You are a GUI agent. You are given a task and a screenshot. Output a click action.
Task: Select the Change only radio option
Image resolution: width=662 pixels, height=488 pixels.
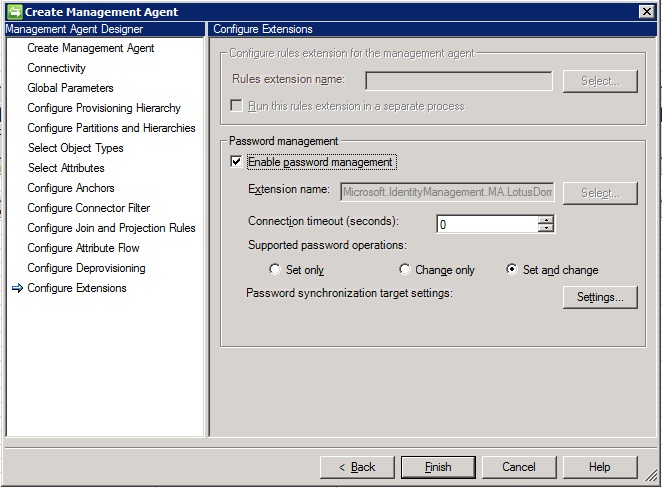404,269
